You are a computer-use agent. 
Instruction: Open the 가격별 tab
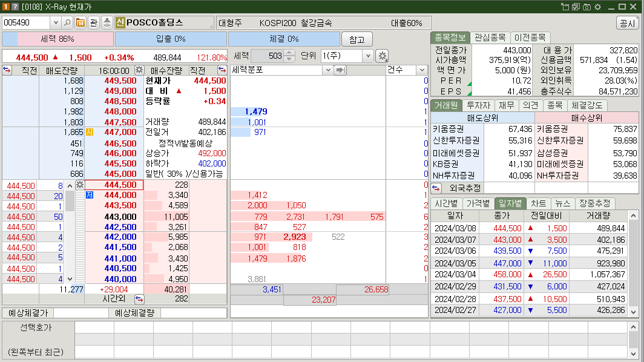[479, 203]
